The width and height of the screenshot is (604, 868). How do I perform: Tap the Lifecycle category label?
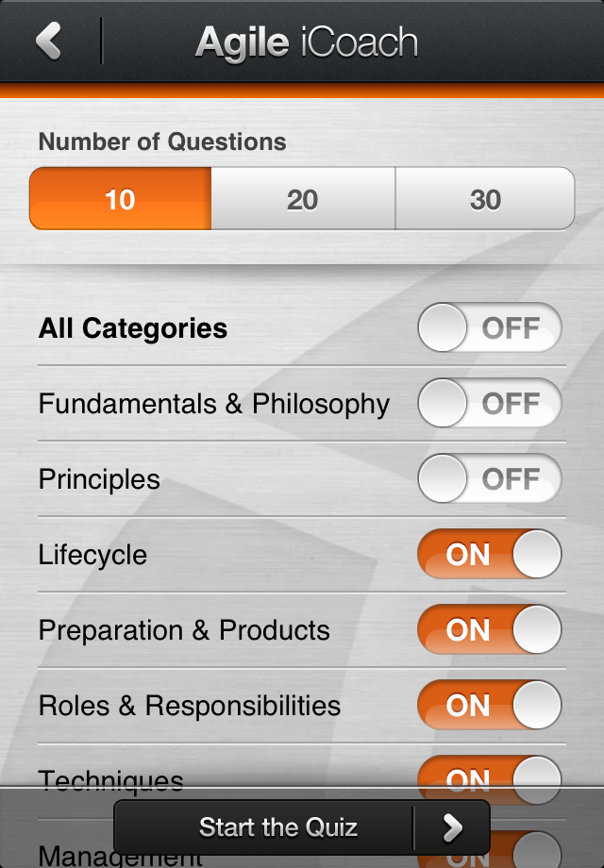(x=92, y=555)
